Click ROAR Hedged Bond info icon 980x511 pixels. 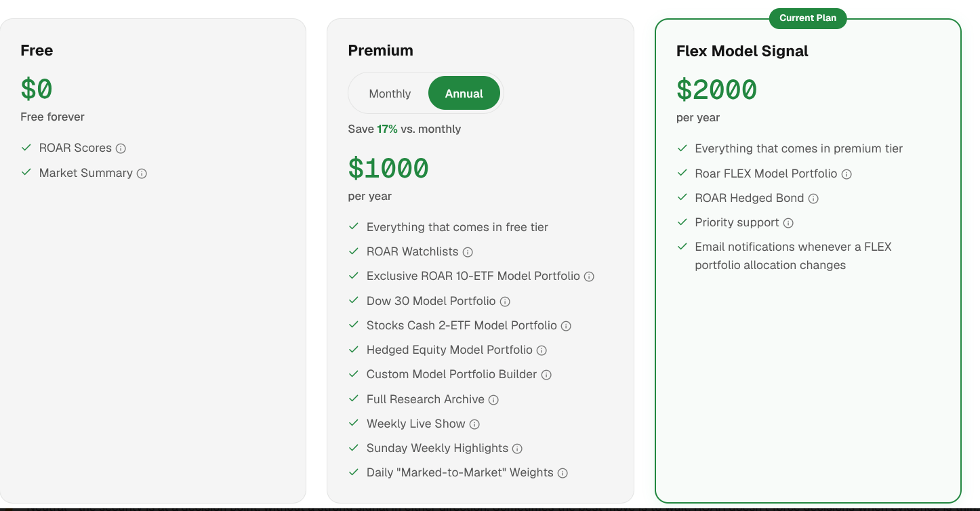(813, 199)
